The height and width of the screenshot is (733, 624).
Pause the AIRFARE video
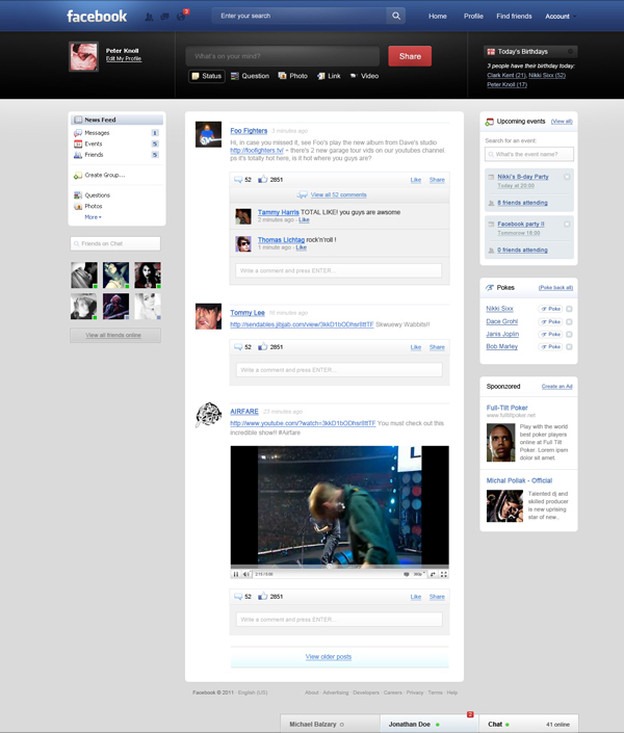click(x=236, y=574)
